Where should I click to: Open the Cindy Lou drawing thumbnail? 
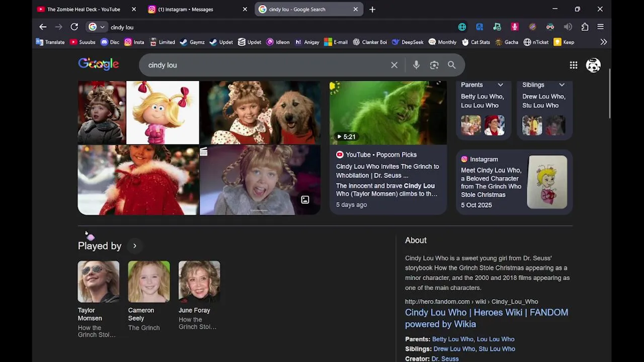(547, 182)
